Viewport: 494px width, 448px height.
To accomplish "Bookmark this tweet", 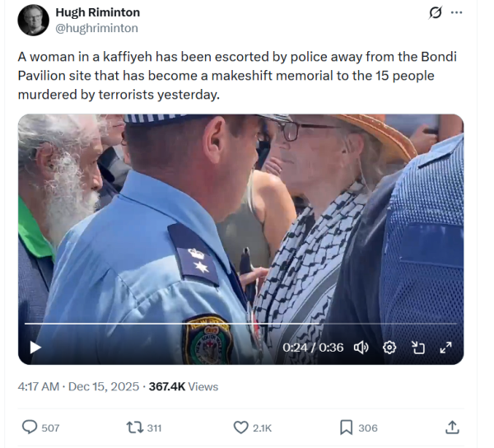I will 346,427.
